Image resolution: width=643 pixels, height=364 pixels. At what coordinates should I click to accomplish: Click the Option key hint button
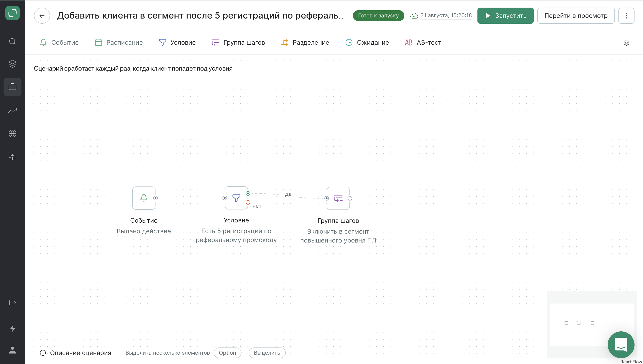click(227, 353)
